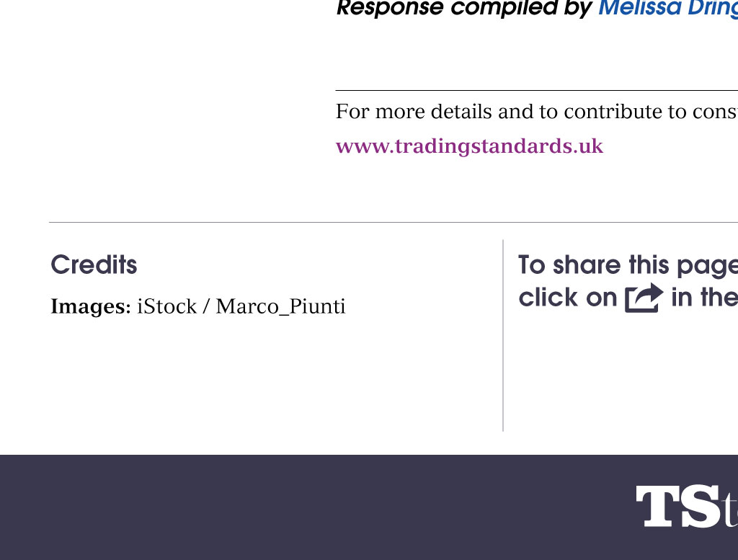
Task: Click the TS logo in footer
Action: [677, 507]
